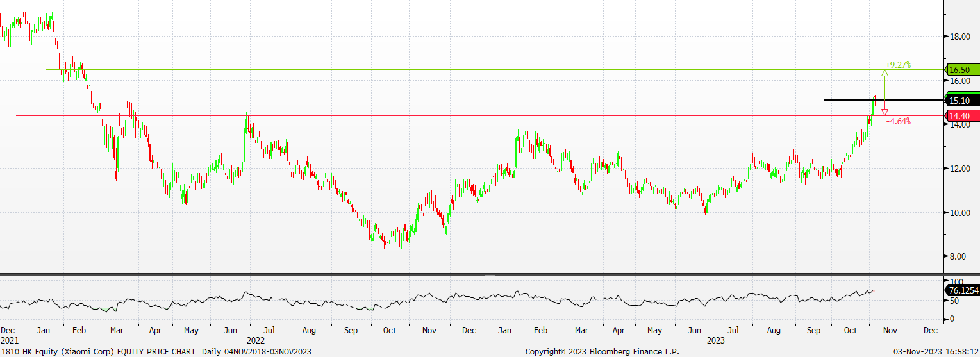The width and height of the screenshot is (980, 357).
Task: Click the red 14.40 price label
Action: coord(963,116)
